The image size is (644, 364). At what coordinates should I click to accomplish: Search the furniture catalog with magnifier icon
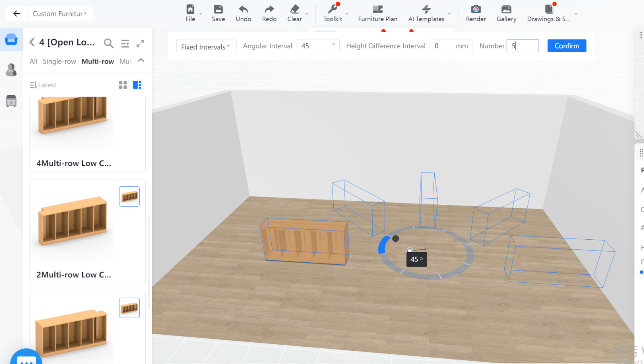(x=108, y=43)
